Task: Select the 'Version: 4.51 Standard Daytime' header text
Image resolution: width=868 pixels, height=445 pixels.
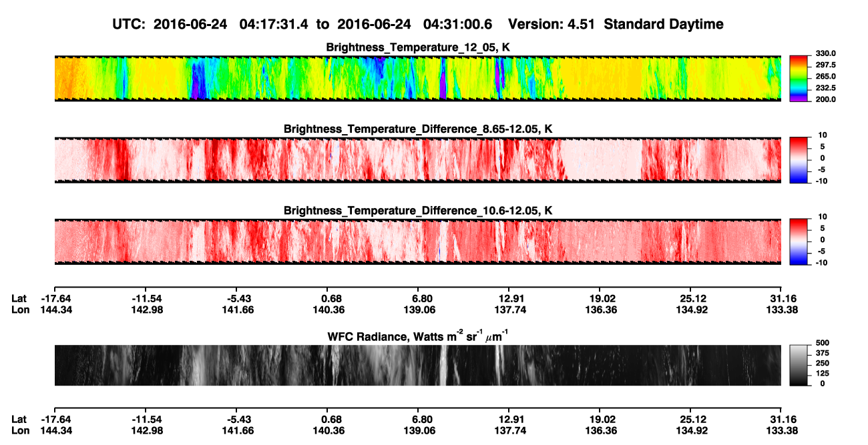Action: click(616, 24)
